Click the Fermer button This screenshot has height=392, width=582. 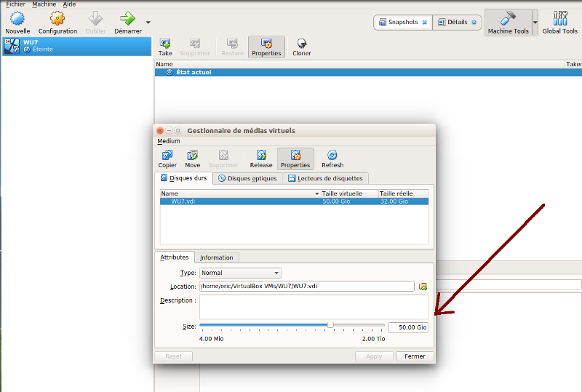tap(415, 356)
